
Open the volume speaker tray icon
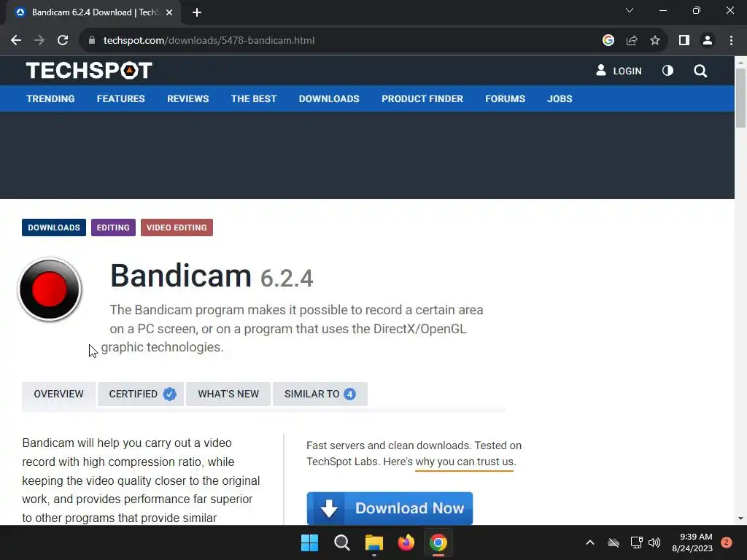654,542
